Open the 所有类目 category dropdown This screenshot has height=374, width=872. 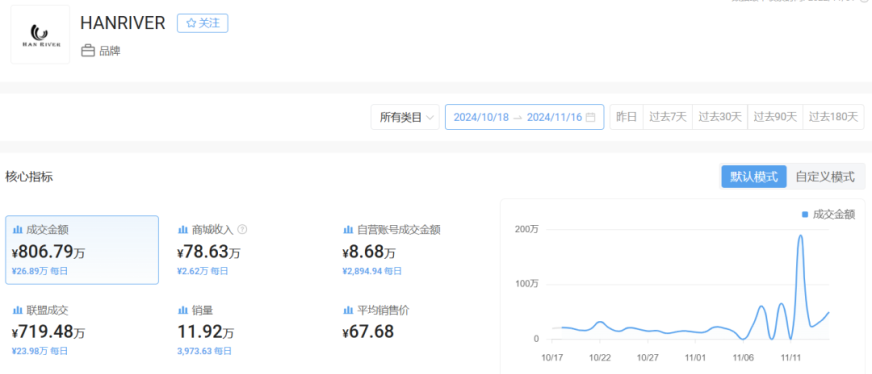(x=405, y=117)
